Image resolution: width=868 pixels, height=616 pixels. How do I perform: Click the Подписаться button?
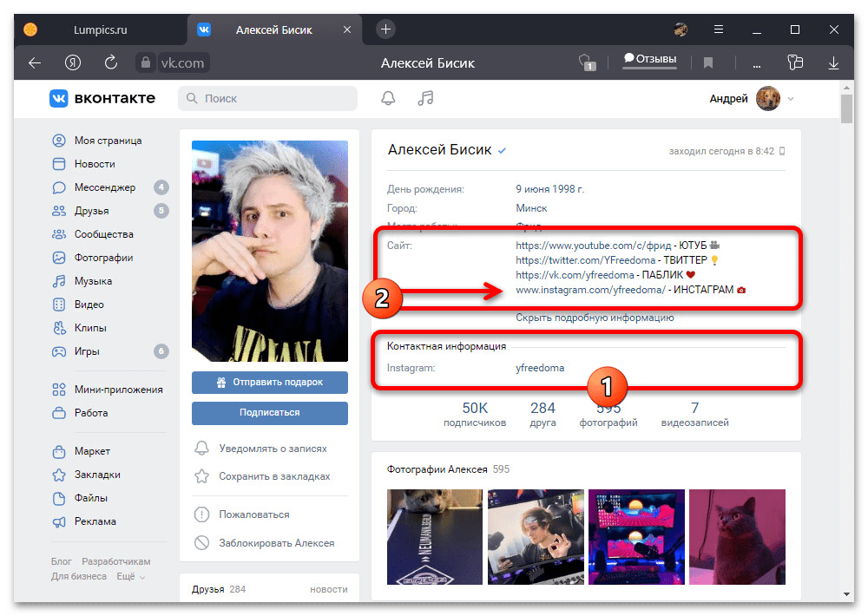pos(270,413)
